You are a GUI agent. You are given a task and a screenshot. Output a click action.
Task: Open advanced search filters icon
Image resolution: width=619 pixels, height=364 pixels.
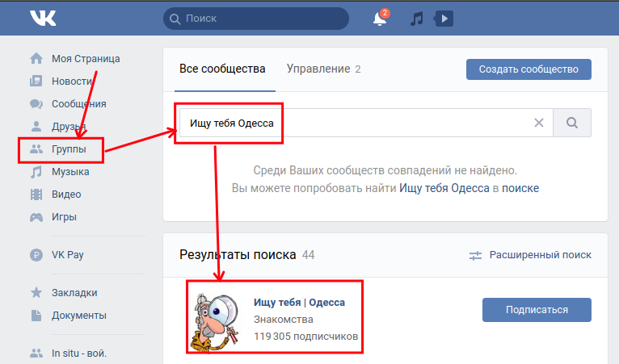[475, 255]
